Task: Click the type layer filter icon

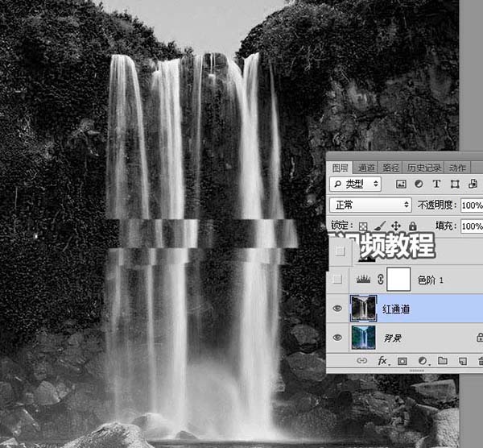Action: [x=436, y=185]
